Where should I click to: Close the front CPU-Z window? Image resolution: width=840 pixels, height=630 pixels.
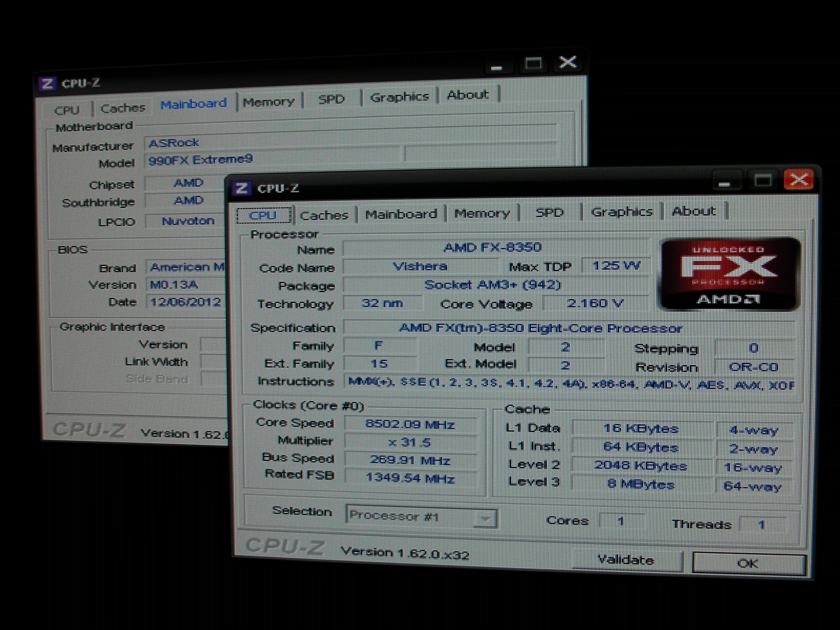[799, 180]
